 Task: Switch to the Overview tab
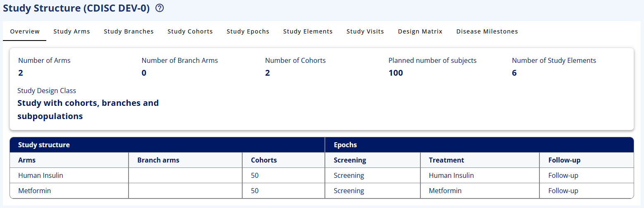[25, 31]
